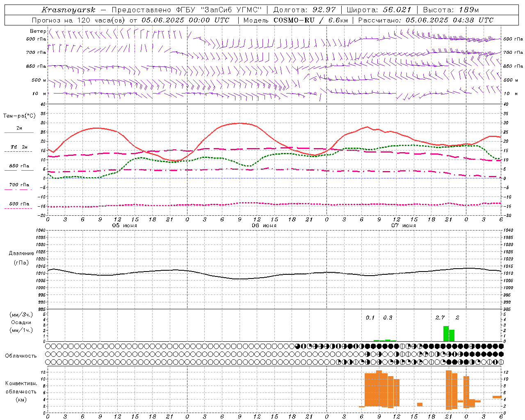Screen dimensions: 525x420
Task: Click the "2.7" precipitation value
Action: click(440, 317)
